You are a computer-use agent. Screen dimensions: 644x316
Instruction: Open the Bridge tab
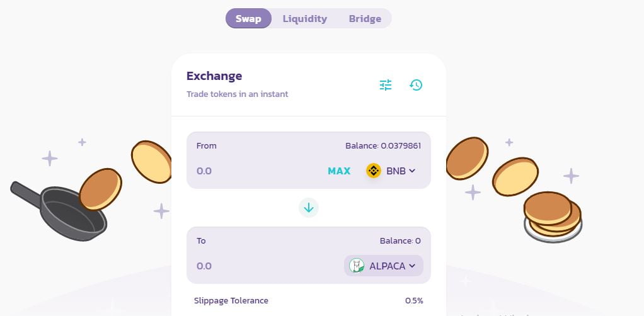365,19
